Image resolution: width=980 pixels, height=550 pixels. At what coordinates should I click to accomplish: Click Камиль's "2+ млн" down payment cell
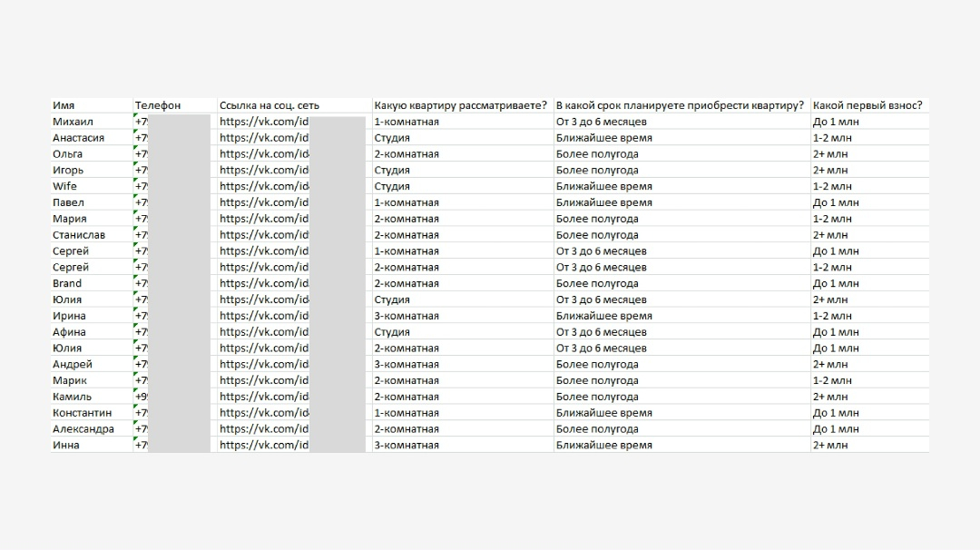(x=830, y=397)
